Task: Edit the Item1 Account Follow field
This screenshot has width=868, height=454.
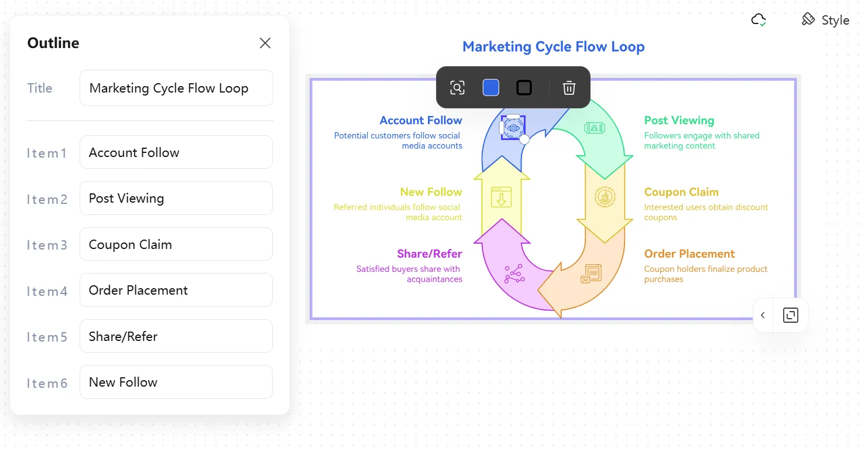Action: (176, 152)
